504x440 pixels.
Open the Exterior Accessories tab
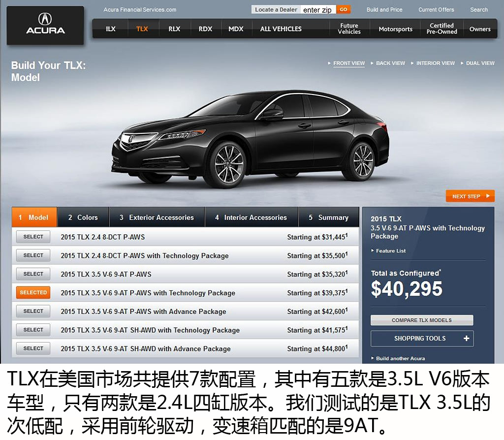(x=157, y=217)
